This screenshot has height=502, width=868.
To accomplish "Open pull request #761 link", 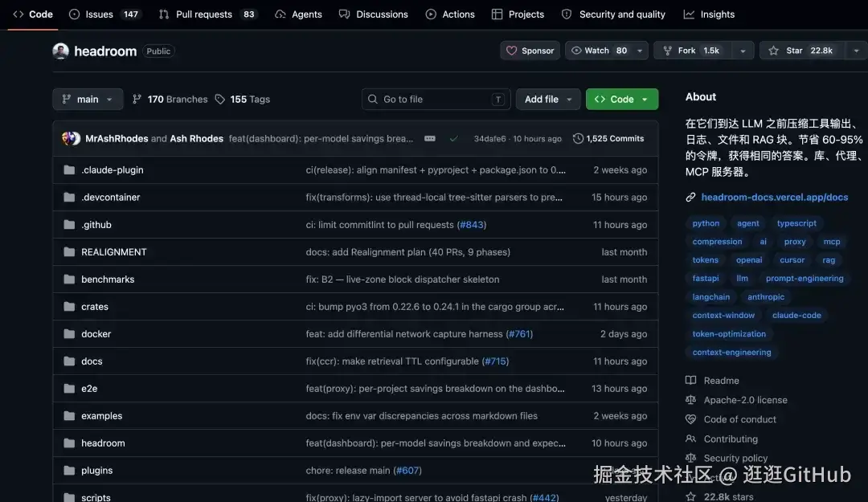I will click(519, 334).
